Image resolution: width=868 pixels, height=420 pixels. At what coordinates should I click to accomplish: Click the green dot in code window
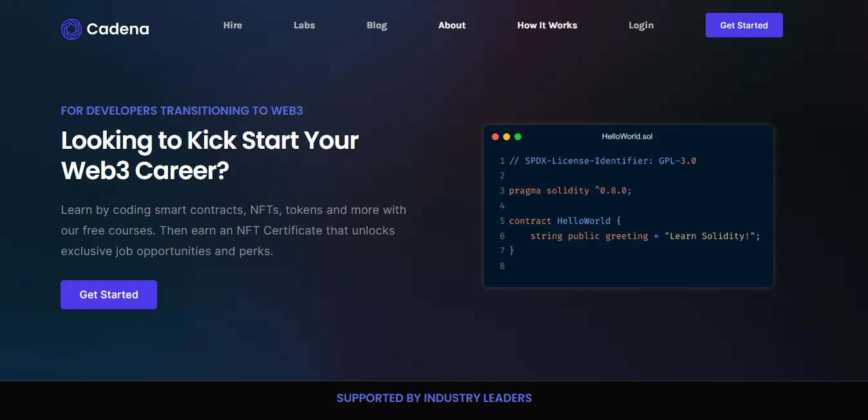[518, 137]
